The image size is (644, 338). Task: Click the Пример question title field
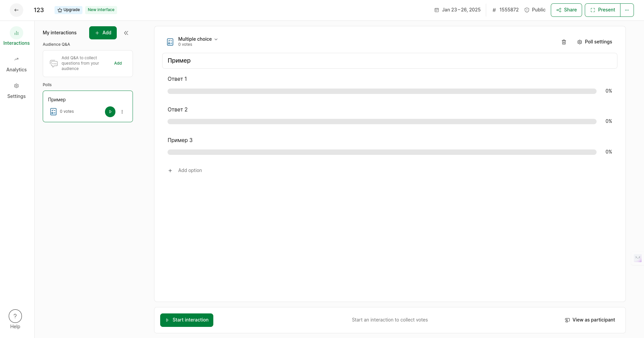(x=390, y=61)
